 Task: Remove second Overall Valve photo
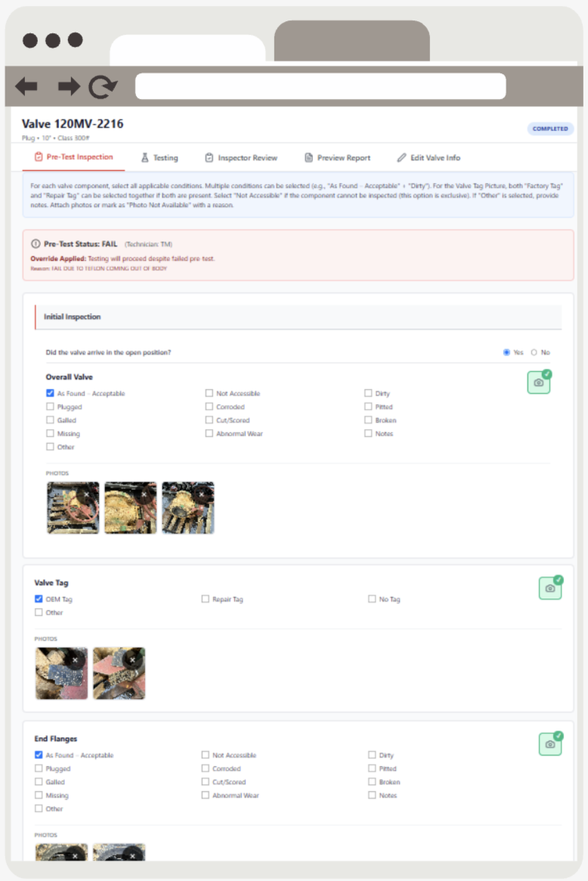(x=144, y=494)
